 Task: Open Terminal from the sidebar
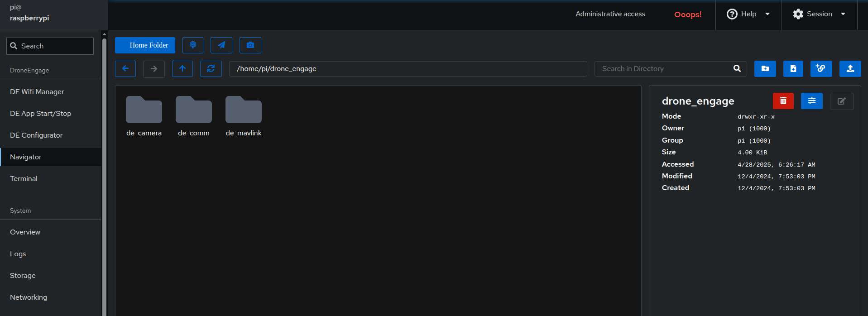tap(51, 179)
